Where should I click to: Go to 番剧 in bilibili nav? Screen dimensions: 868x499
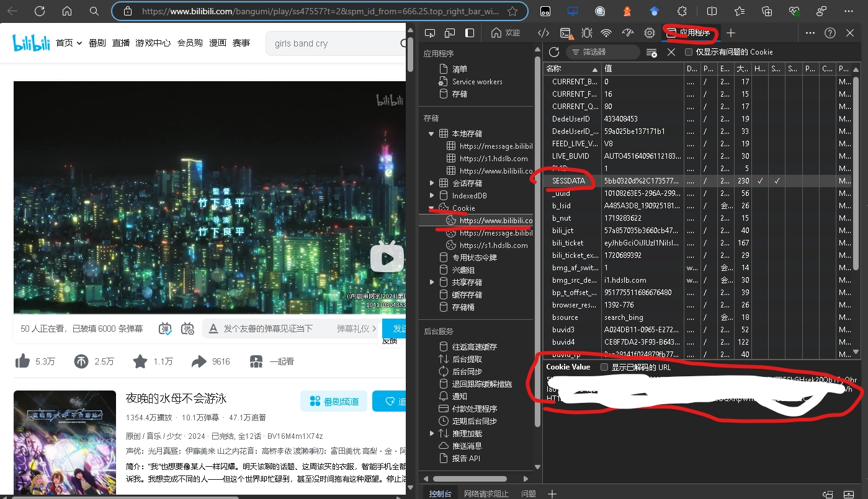coord(97,43)
